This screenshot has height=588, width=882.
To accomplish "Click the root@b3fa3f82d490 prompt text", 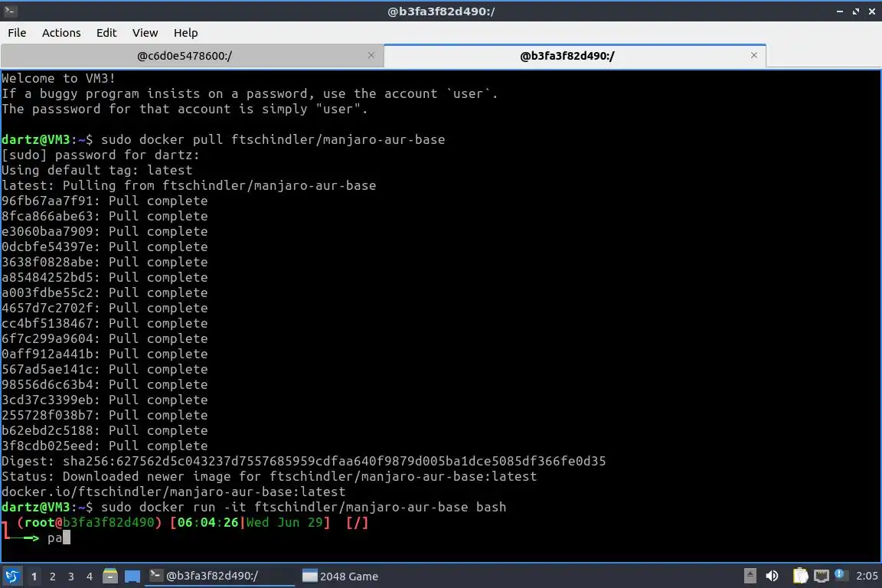I will pos(90,522).
